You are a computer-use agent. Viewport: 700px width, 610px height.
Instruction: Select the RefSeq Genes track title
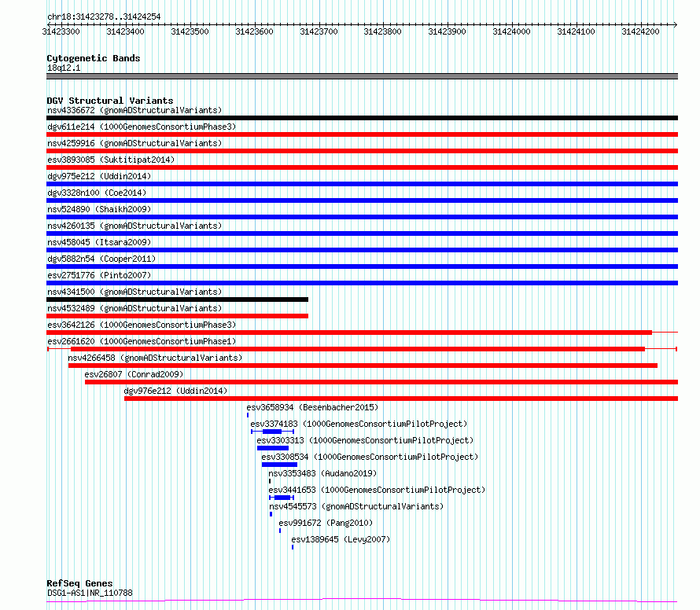[x=80, y=583]
